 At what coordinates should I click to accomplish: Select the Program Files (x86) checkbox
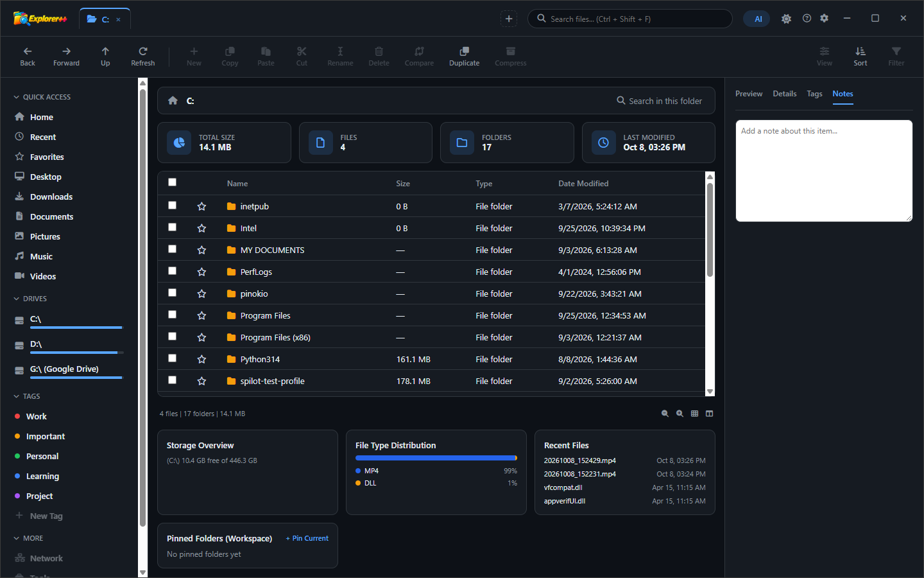tap(172, 337)
